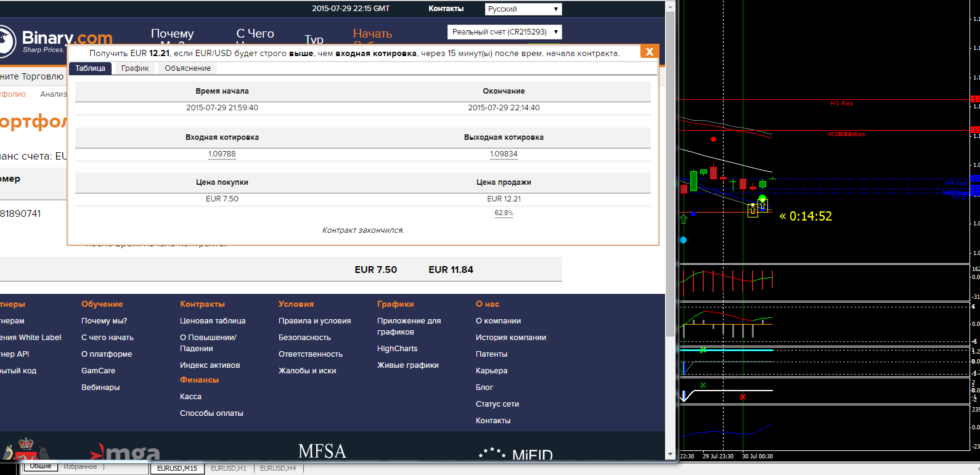Select the EURUSD,H1 chart tab
The height and width of the screenshot is (475, 980).
229,468
